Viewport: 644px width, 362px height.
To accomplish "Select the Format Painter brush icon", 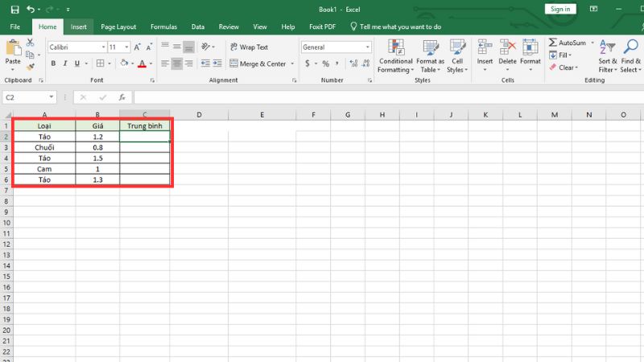I will coord(31,68).
